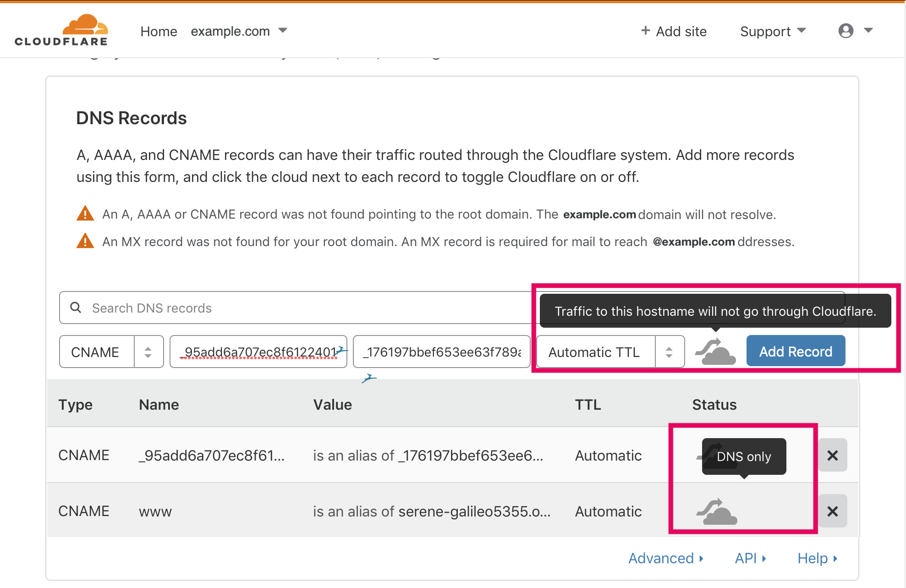Viewport: 906px width, 588px height.
Task: Click the plus icon beside Add site
Action: coord(645,31)
